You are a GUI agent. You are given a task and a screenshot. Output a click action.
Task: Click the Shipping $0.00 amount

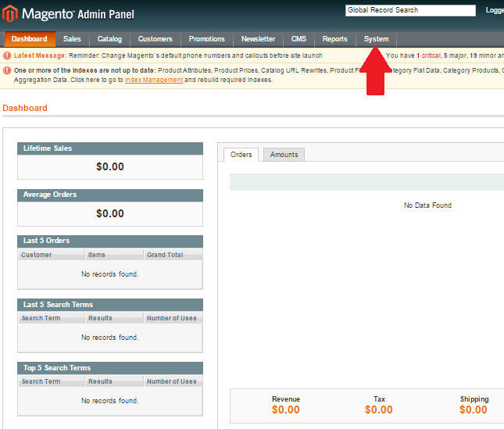[x=474, y=409]
